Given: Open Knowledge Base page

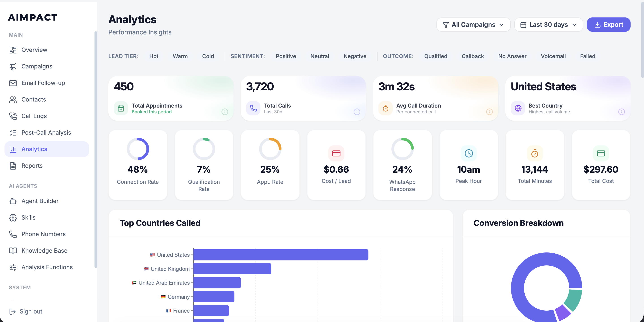Looking at the screenshot, I should [x=47, y=251].
